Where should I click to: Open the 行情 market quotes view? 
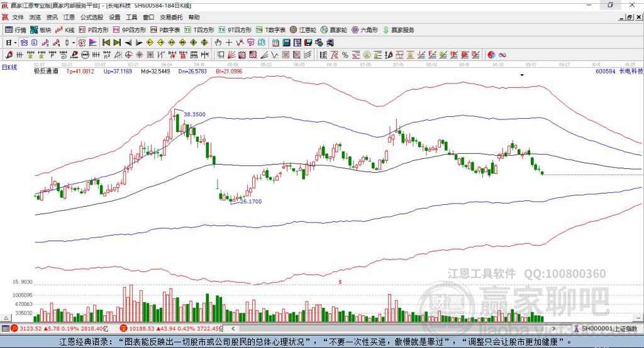[15, 30]
